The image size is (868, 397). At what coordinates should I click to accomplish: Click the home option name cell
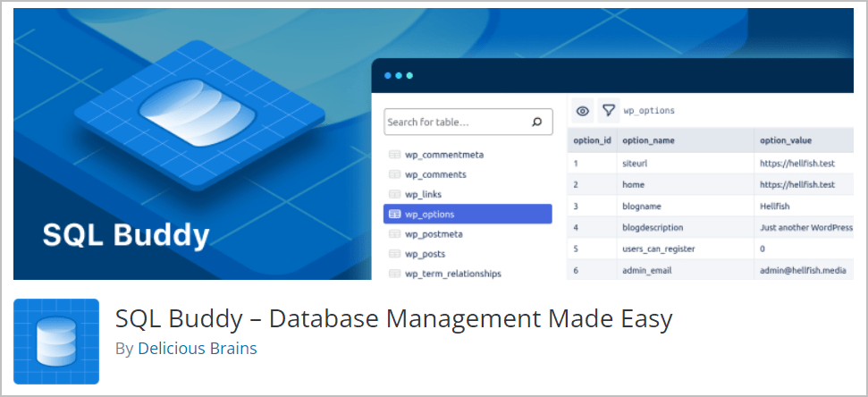point(686,185)
